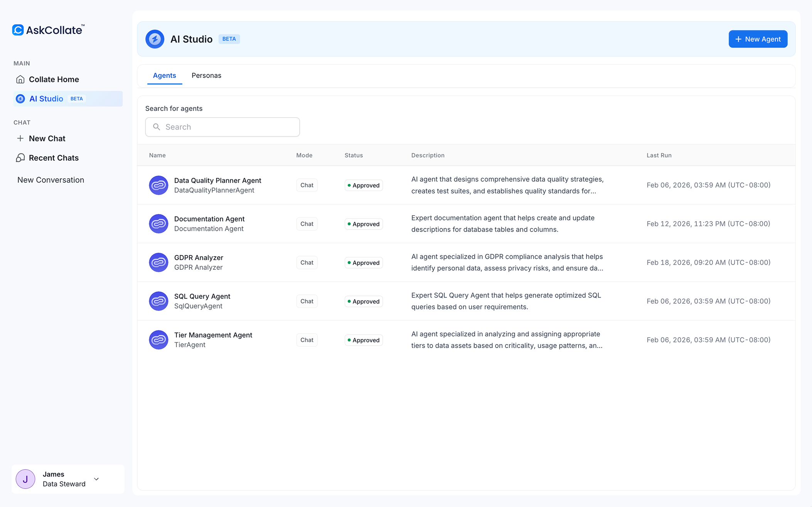Open AI Studio in the sidebar

point(46,99)
